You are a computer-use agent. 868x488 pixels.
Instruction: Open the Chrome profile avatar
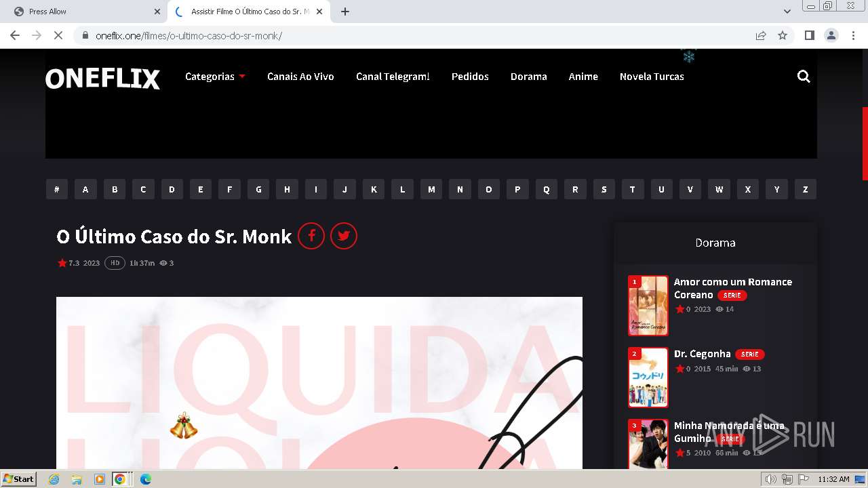[831, 35]
